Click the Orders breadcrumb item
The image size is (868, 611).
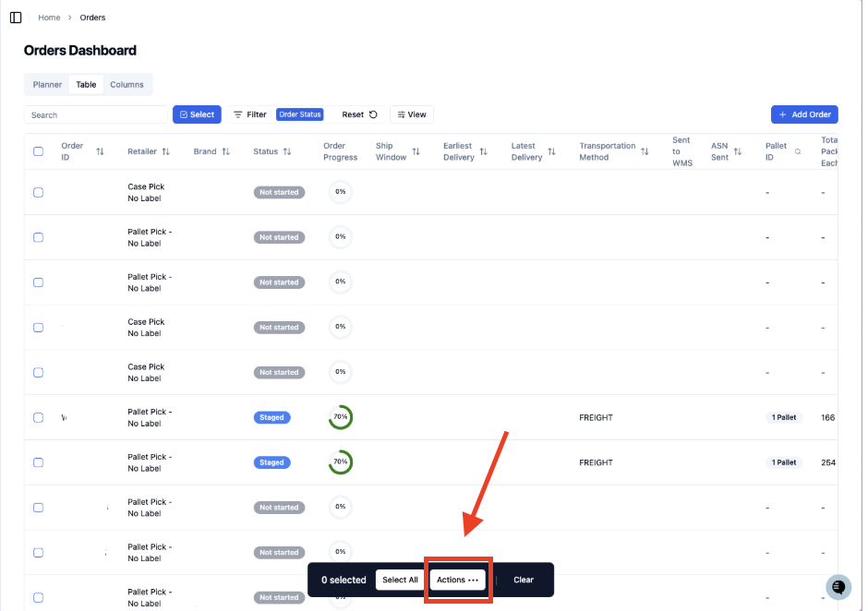click(92, 18)
